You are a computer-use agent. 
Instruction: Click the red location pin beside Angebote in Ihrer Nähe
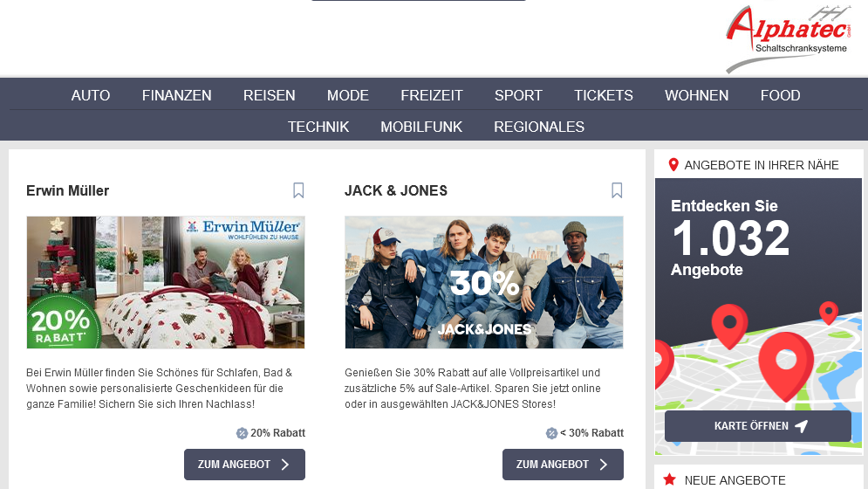673,165
